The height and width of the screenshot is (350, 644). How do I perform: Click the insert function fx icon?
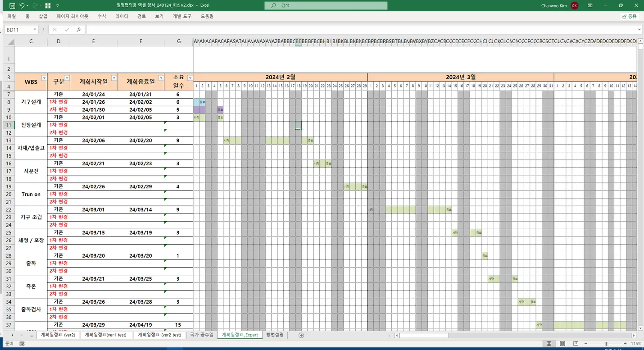tap(79, 30)
